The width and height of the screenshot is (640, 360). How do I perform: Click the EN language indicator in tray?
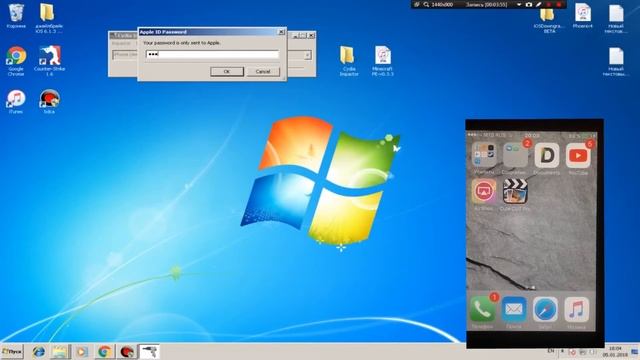click(551, 351)
